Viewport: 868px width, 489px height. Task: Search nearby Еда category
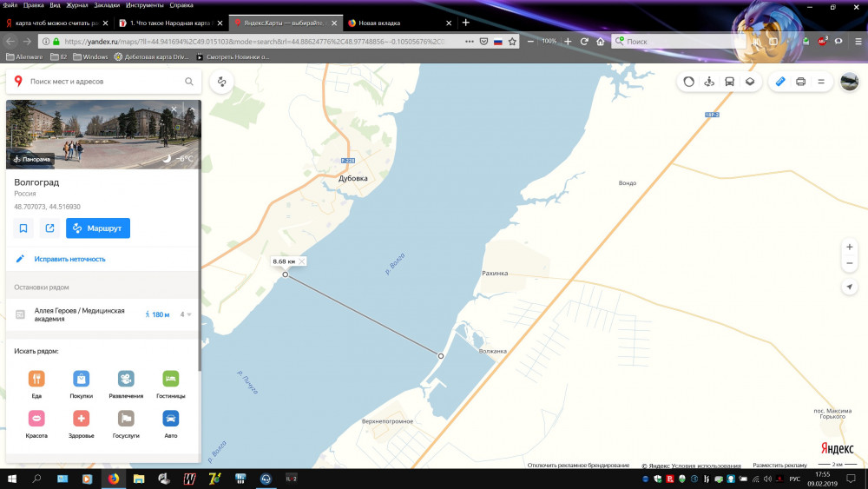coord(36,384)
